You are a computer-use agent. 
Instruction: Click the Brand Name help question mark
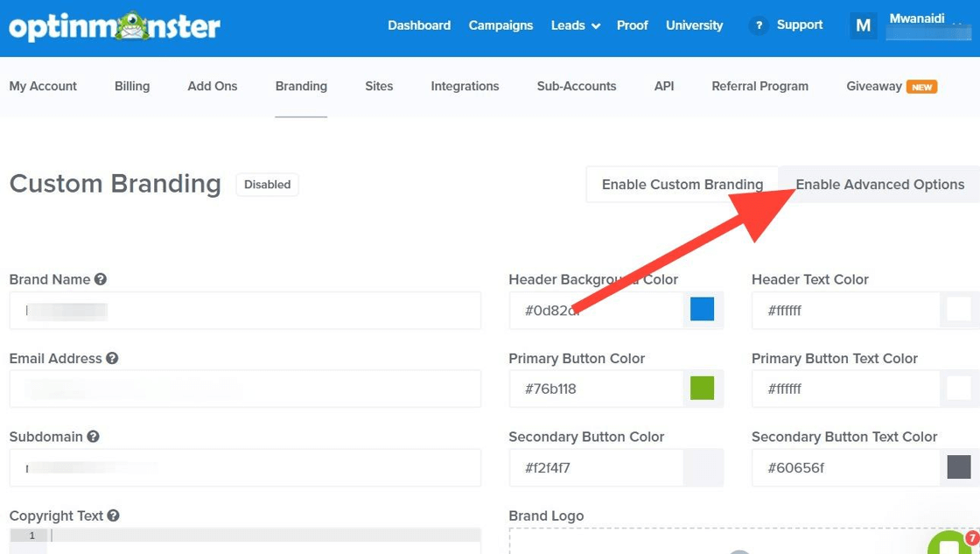pos(101,278)
